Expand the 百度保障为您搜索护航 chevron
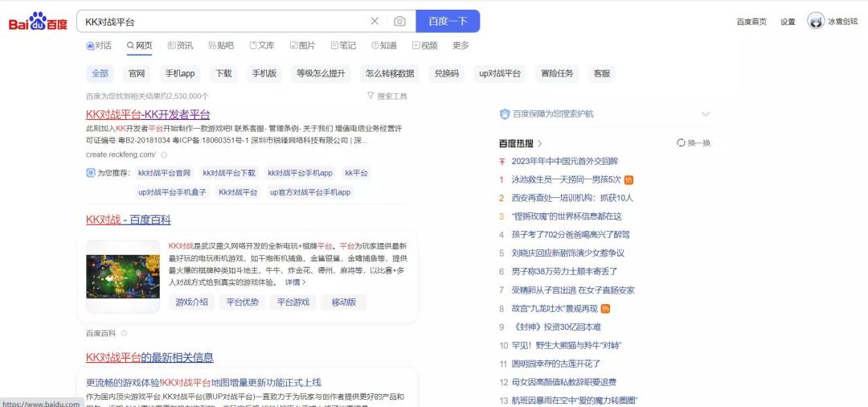The width and height of the screenshot is (868, 407). [706, 114]
